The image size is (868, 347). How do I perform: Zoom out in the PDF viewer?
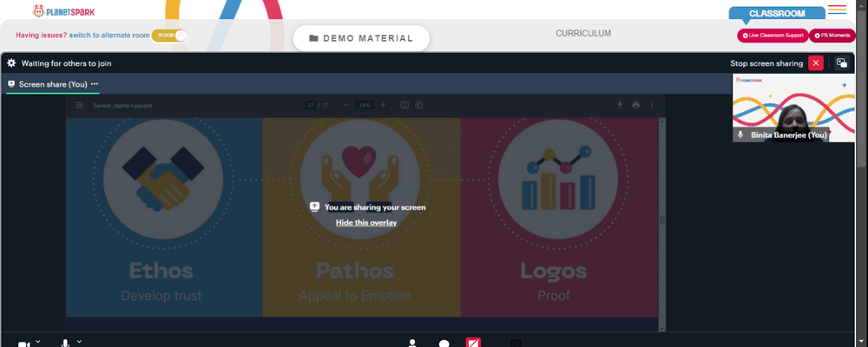point(346,105)
